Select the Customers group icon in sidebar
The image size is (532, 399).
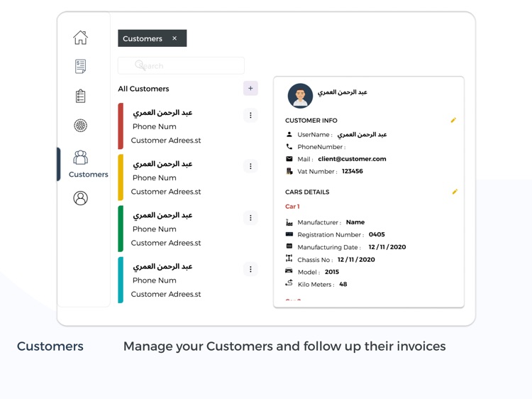[x=80, y=158]
